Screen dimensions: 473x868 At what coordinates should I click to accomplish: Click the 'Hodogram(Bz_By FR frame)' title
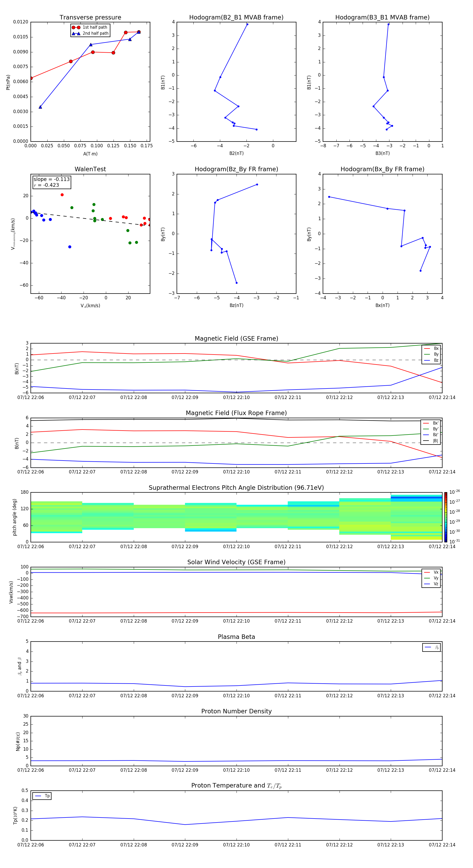pos(236,169)
